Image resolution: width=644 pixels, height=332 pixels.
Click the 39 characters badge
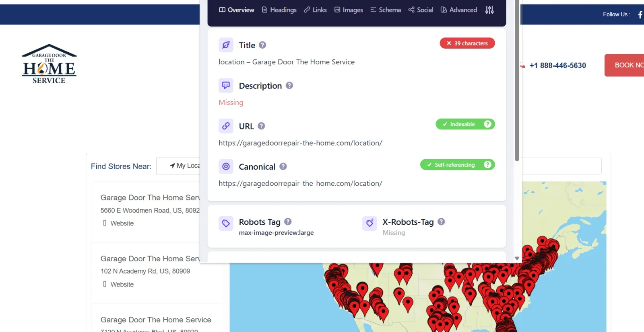[467, 43]
